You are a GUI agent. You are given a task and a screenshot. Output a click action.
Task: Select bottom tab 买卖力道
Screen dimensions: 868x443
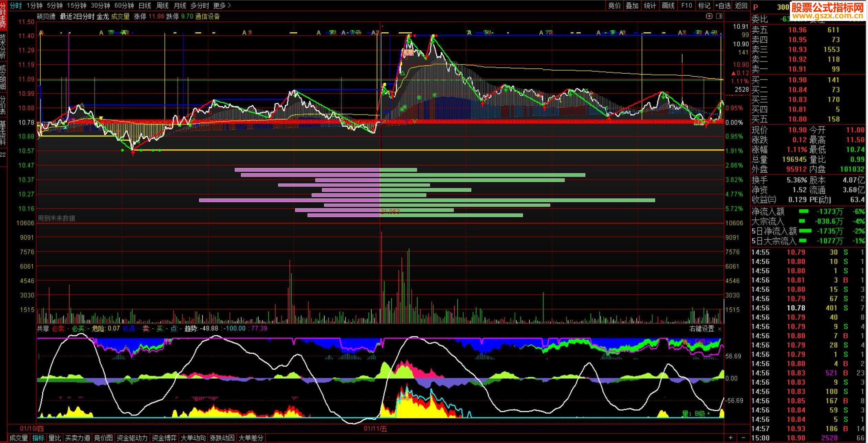[78, 438]
